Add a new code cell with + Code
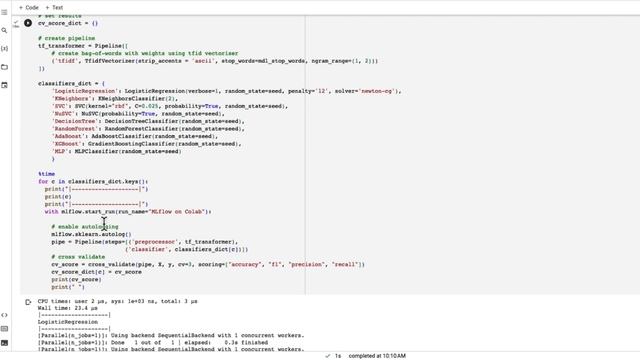640x360 pixels. [29, 7]
